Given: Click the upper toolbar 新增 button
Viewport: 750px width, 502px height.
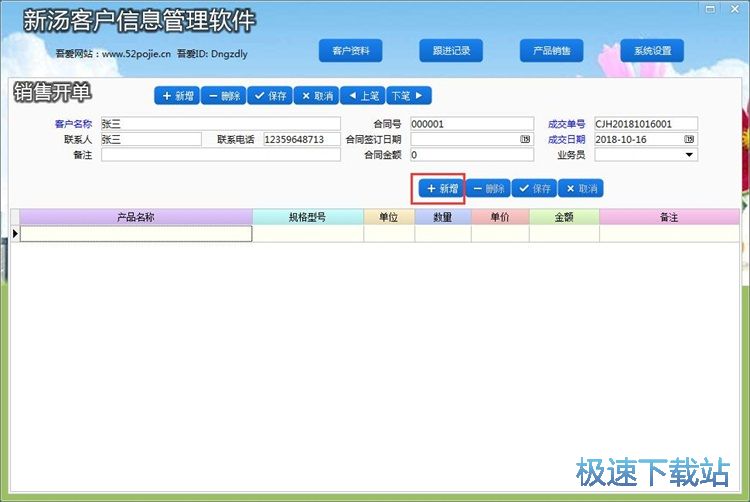Looking at the screenshot, I should (177, 96).
